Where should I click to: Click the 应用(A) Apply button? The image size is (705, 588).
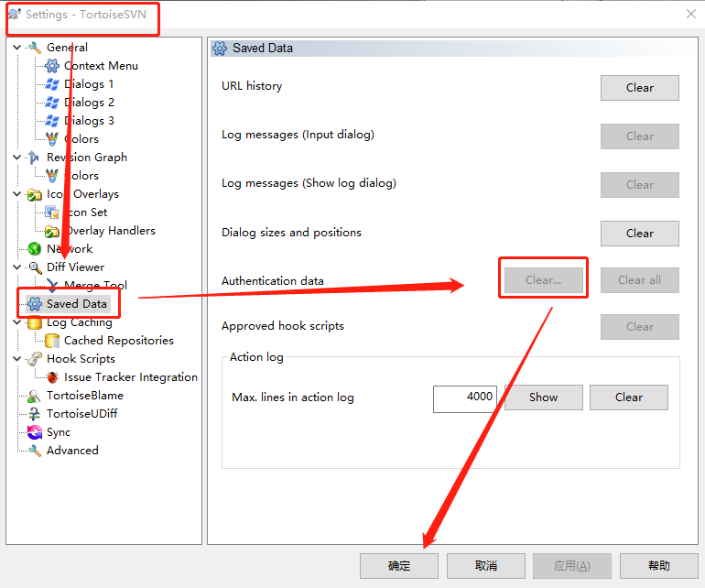[x=572, y=566]
